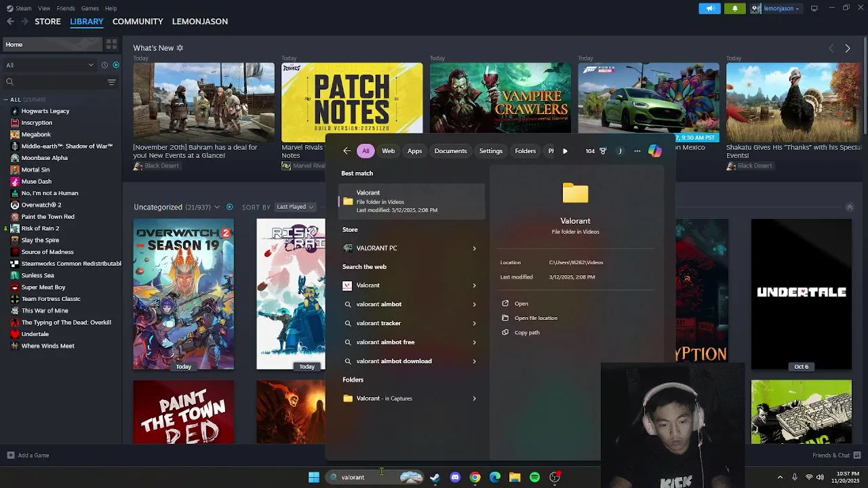Switch library to grid collections view icon
This screenshot has width=868, height=488.
[111, 44]
